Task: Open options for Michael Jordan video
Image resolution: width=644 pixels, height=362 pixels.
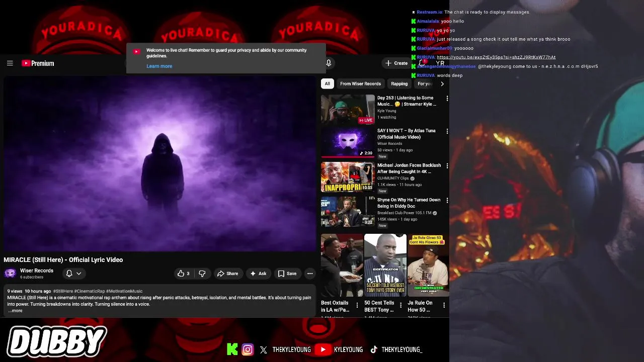Action: pos(447,166)
